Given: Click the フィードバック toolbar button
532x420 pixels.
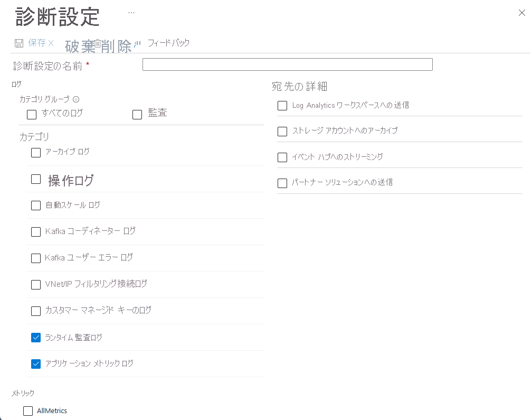Looking at the screenshot, I should (x=168, y=43).
